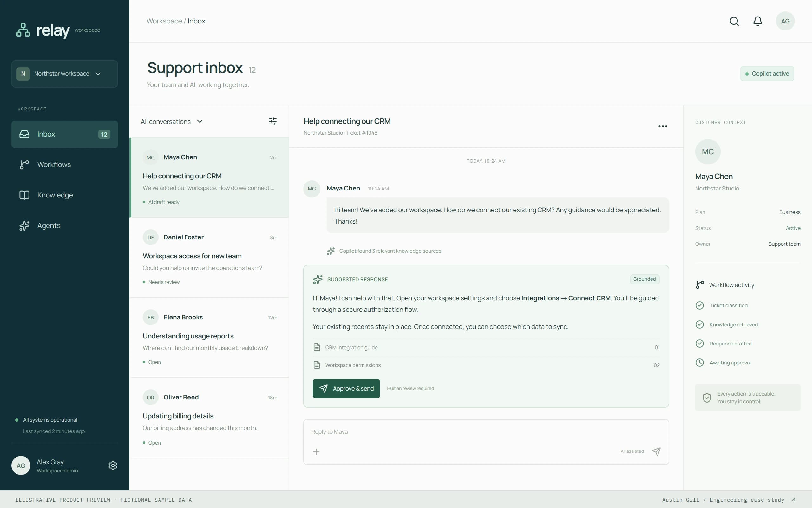Click the Workspace permissions document icon
Screen dimensions: 812x508
click(x=317, y=365)
